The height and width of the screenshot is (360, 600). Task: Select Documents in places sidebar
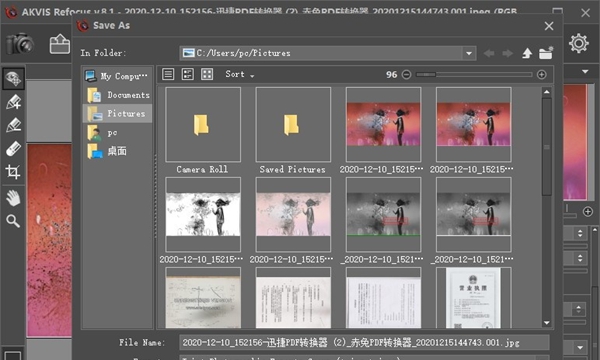[117, 95]
